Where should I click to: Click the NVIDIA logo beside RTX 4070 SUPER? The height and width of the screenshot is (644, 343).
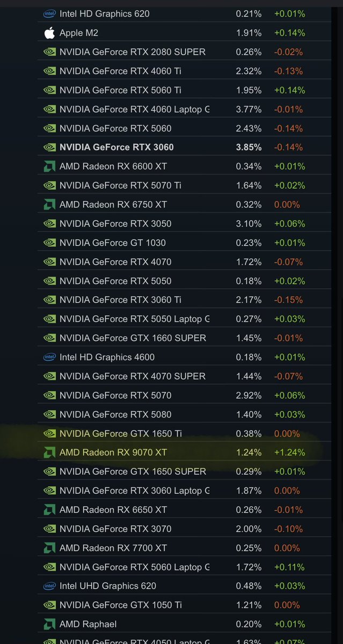pyautogui.click(x=49, y=377)
